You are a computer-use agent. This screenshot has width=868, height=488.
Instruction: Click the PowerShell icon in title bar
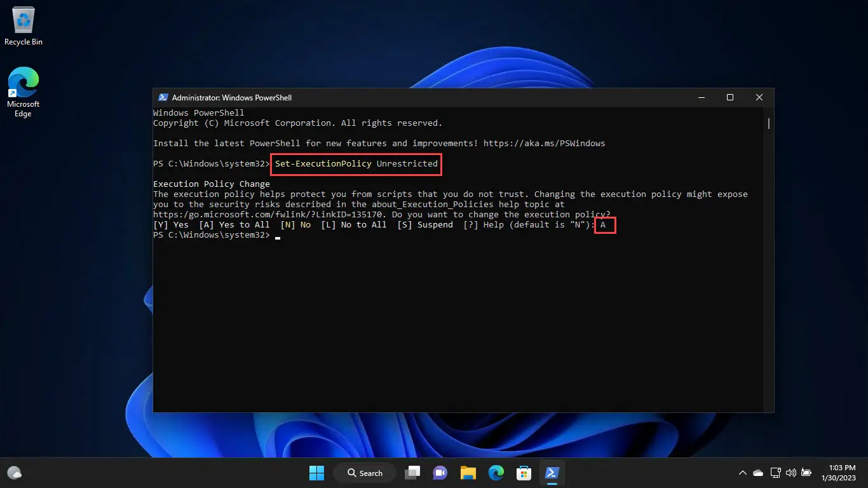coord(163,98)
